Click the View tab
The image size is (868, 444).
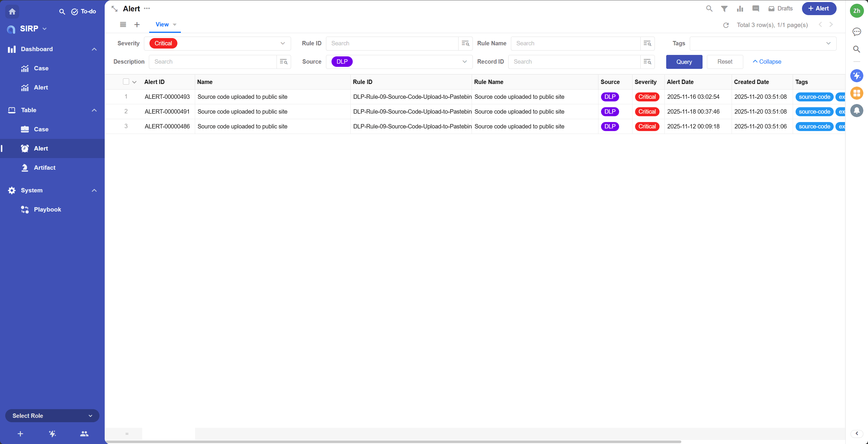click(x=162, y=25)
